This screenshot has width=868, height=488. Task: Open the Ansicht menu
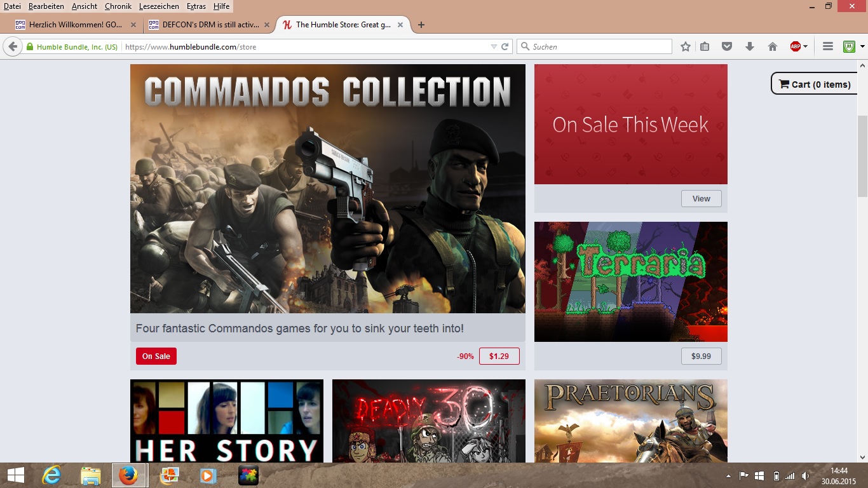tap(85, 6)
